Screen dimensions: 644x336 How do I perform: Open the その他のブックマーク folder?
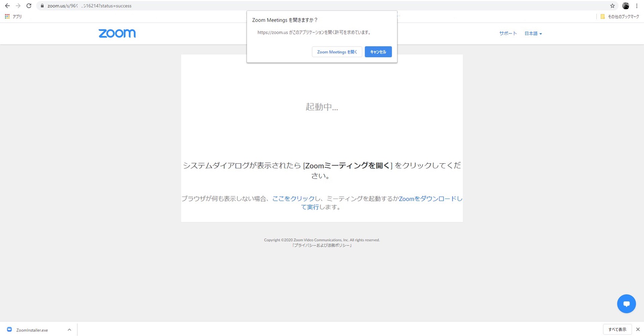(620, 16)
